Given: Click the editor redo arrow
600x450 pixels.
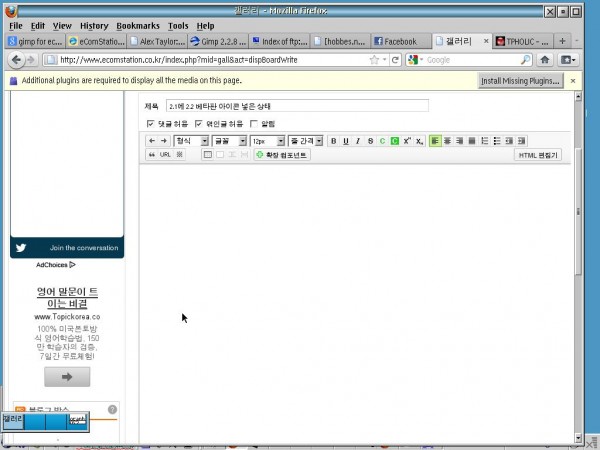Looking at the screenshot, I should [x=164, y=141].
